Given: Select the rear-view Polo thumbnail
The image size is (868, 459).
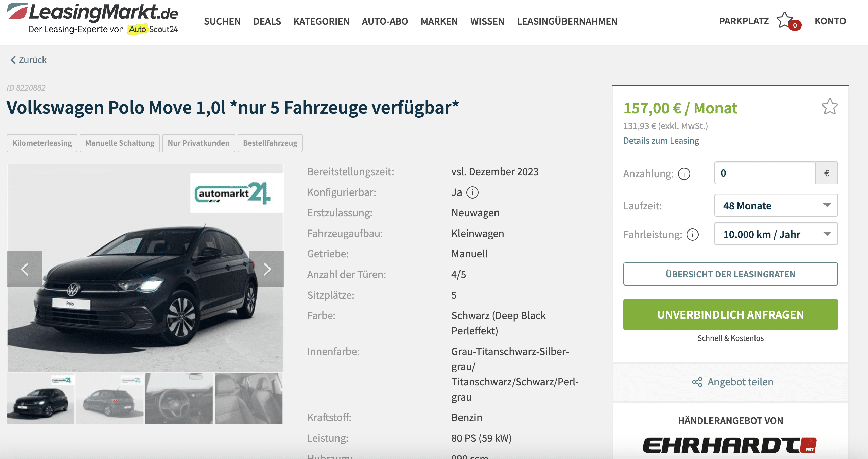Looking at the screenshot, I should pyautogui.click(x=110, y=399).
